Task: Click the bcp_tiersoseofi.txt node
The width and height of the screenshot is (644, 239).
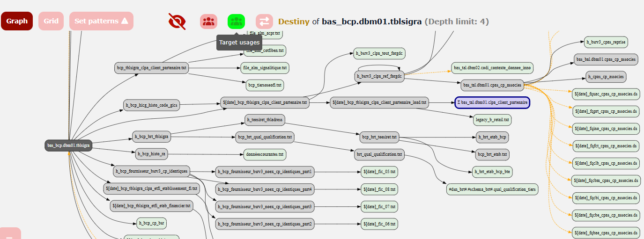Action: (x=265, y=85)
